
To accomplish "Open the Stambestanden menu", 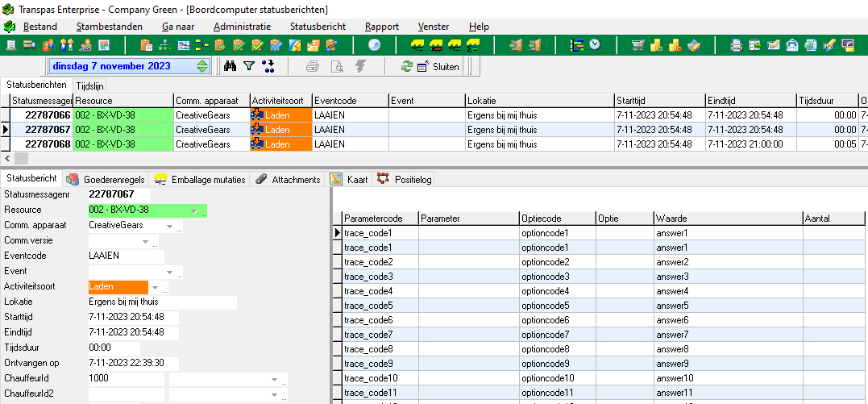I will click(x=108, y=27).
